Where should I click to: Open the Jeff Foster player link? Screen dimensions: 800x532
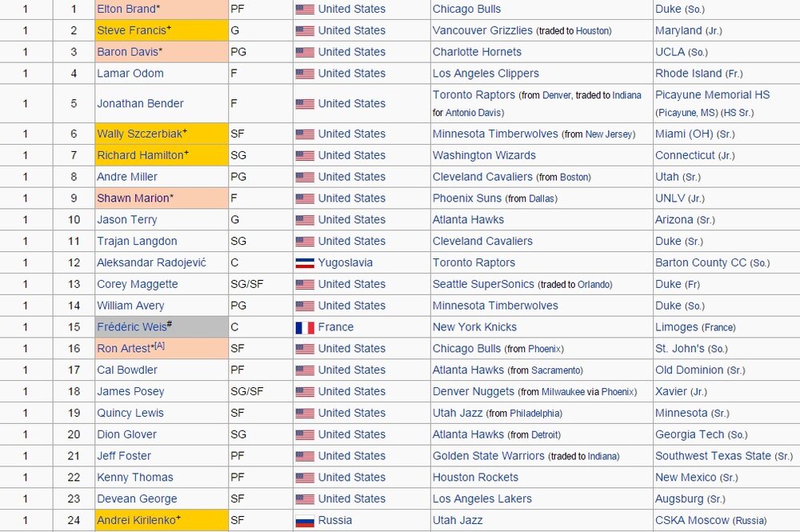[124, 455]
